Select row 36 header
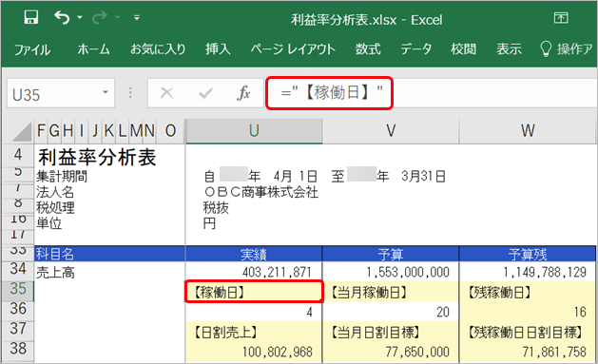 tap(17, 310)
